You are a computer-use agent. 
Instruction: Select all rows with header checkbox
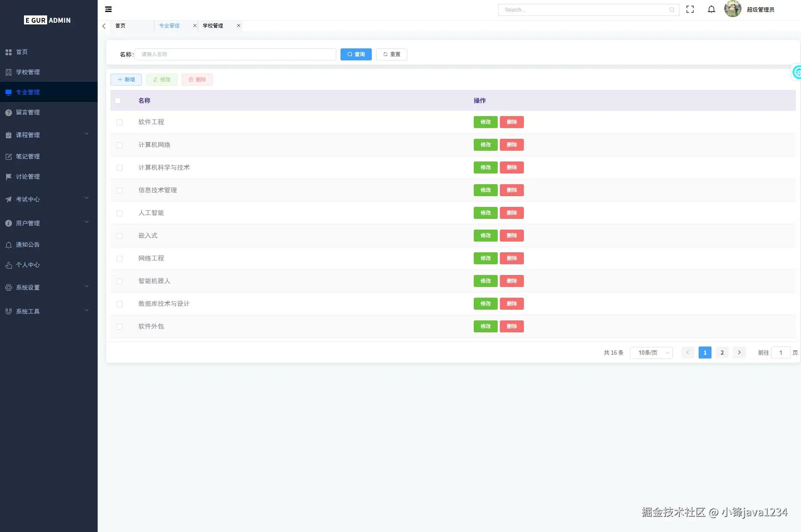[118, 101]
